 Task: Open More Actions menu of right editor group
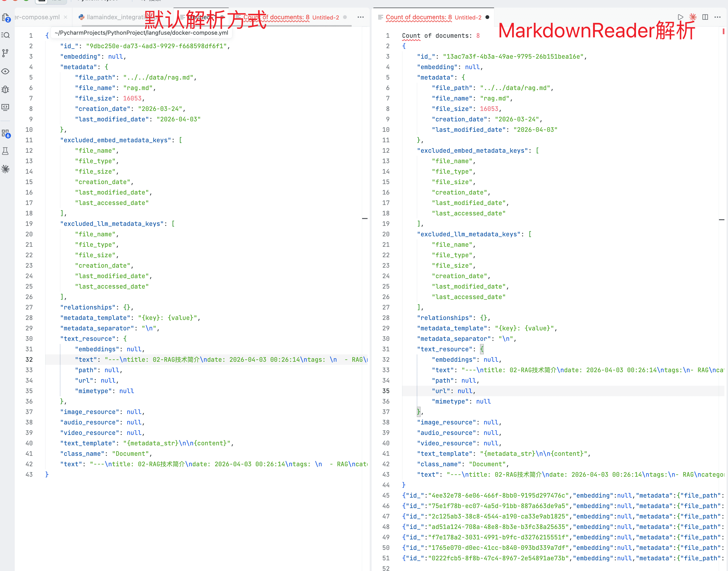717,17
